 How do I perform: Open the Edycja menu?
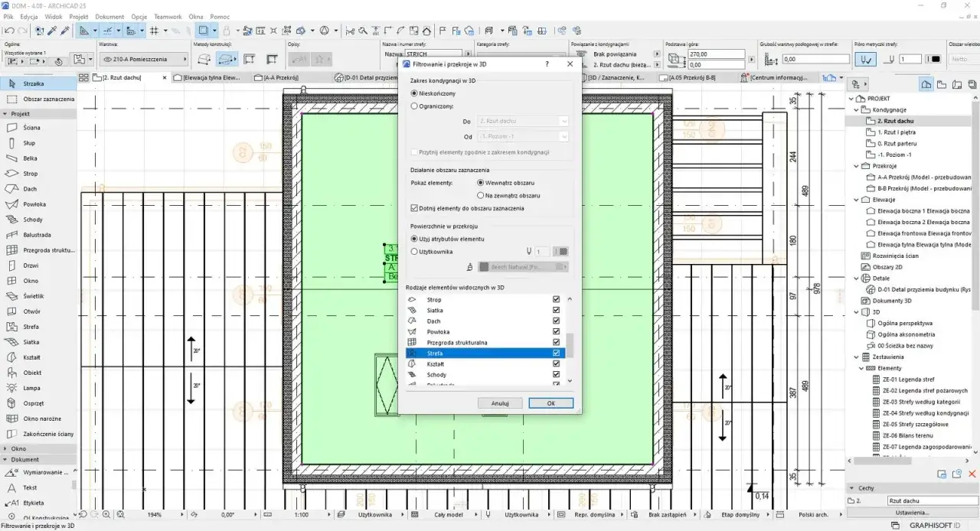point(29,16)
